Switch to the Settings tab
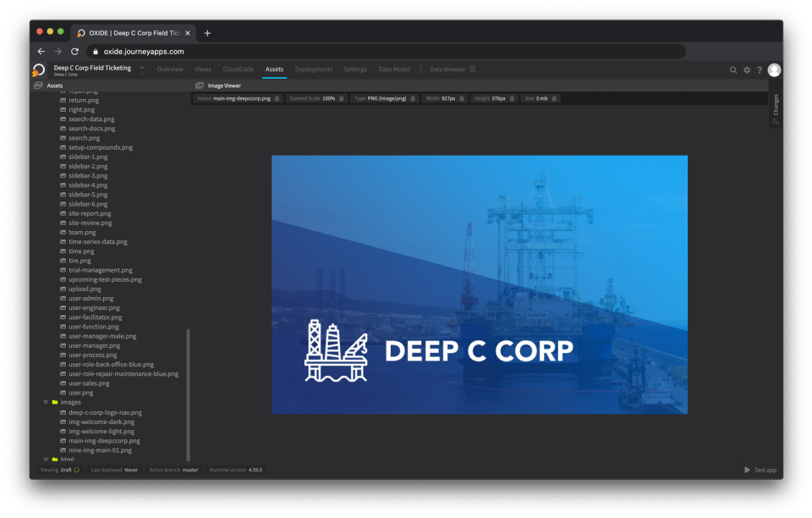The height and width of the screenshot is (518, 812). click(355, 69)
